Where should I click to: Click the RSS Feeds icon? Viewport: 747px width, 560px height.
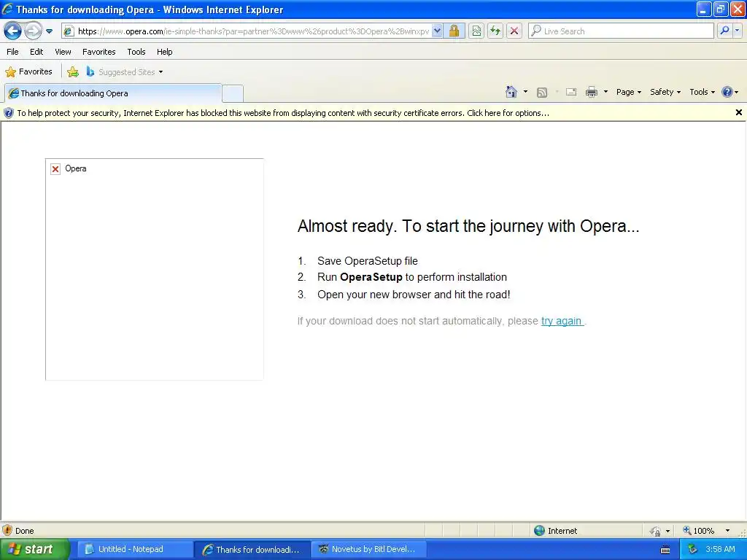tap(542, 93)
